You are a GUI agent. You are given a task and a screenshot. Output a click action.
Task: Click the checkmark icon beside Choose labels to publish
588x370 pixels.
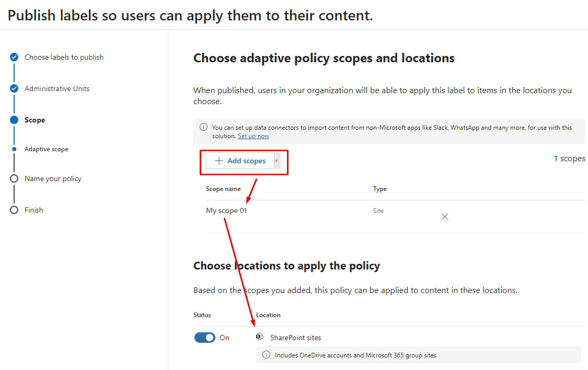[x=14, y=57]
